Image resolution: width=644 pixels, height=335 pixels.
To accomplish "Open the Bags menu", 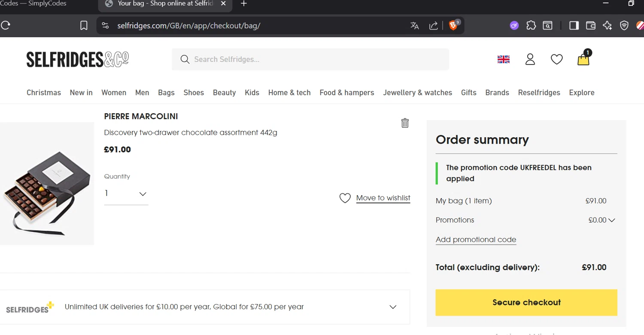I will [166, 93].
